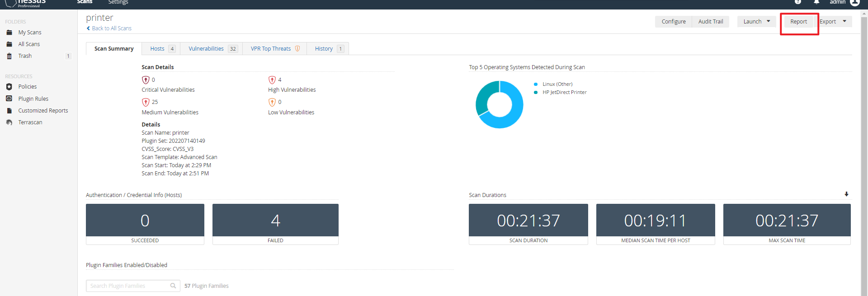Click the '57 Plugin Families' text
The height and width of the screenshot is (296, 868).
click(207, 286)
